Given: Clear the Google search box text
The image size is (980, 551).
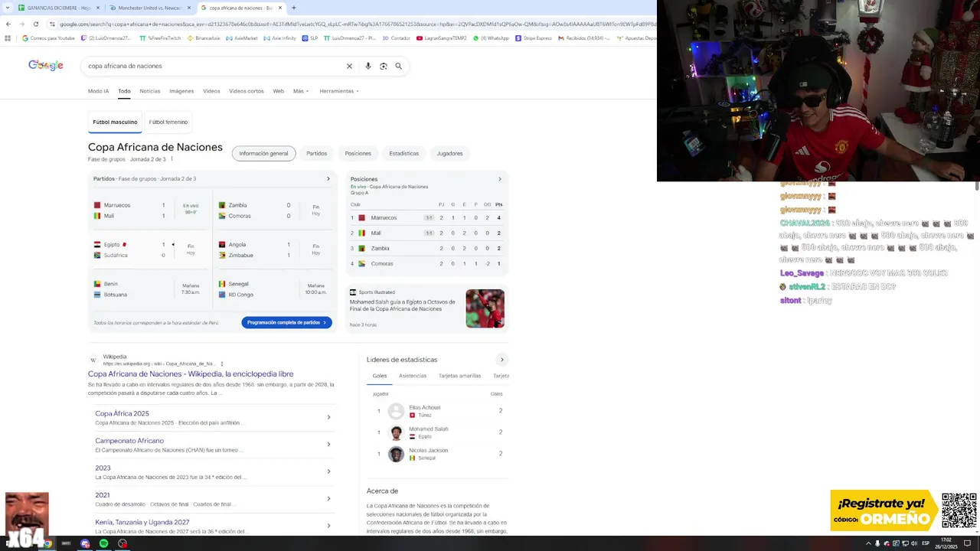Looking at the screenshot, I should point(349,66).
